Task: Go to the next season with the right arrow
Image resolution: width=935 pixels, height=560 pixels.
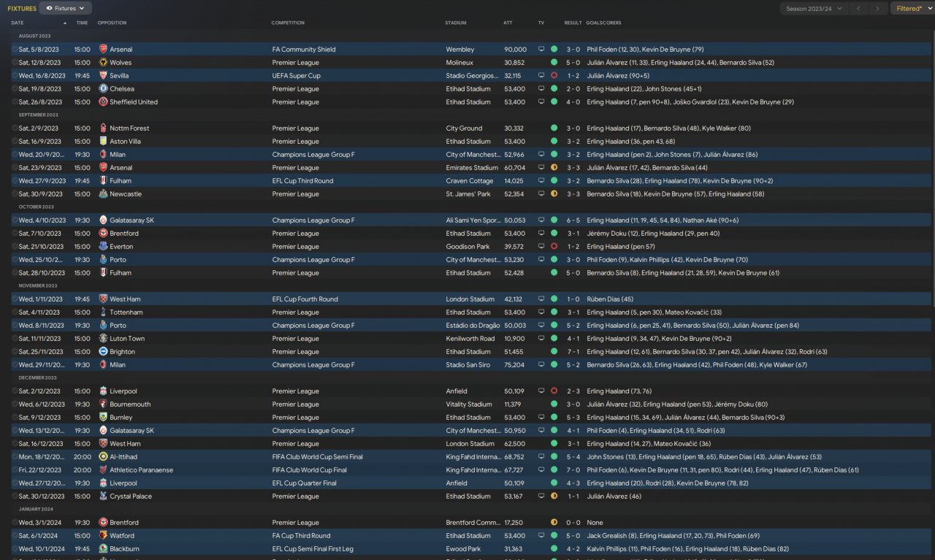Action: (x=878, y=9)
